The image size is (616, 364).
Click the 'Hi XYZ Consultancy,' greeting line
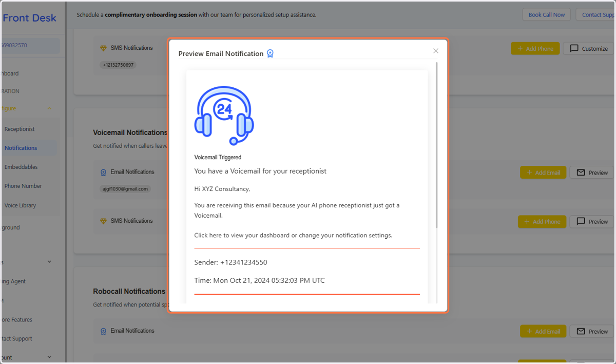coord(222,189)
